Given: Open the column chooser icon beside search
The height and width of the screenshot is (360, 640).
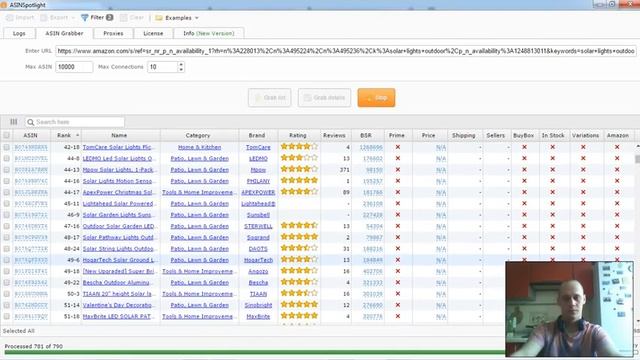Looking at the screenshot, I should pos(13,122).
